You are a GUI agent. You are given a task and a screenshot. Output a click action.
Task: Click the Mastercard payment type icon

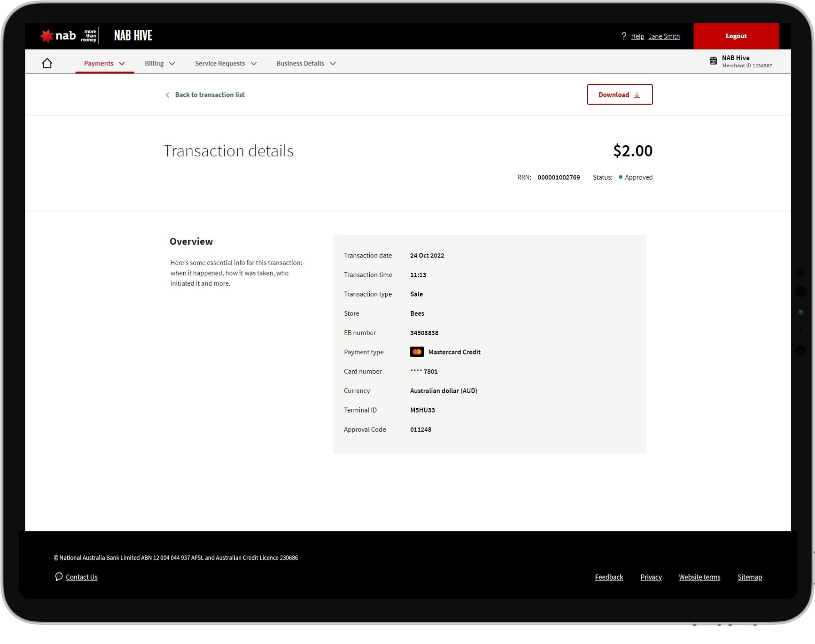coord(417,352)
